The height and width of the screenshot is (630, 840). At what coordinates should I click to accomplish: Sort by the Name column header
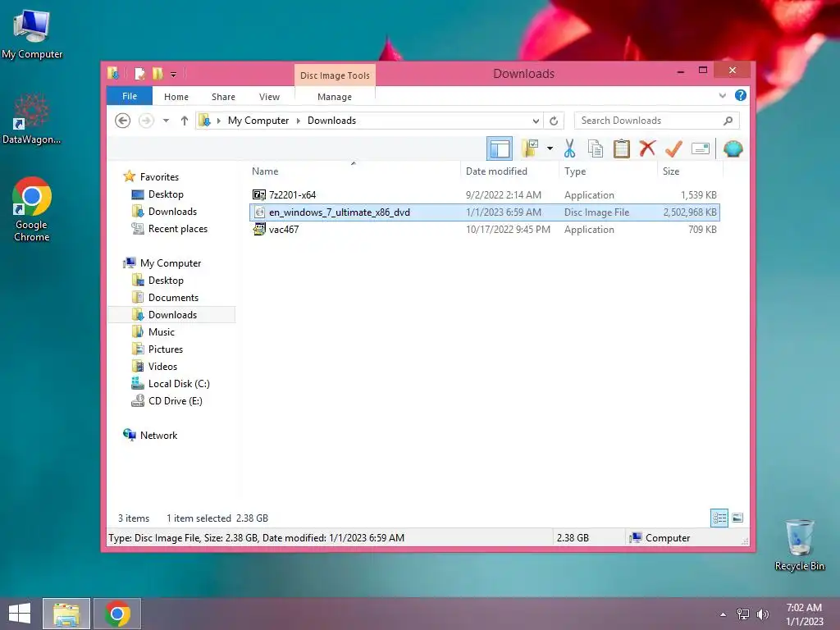click(x=265, y=171)
